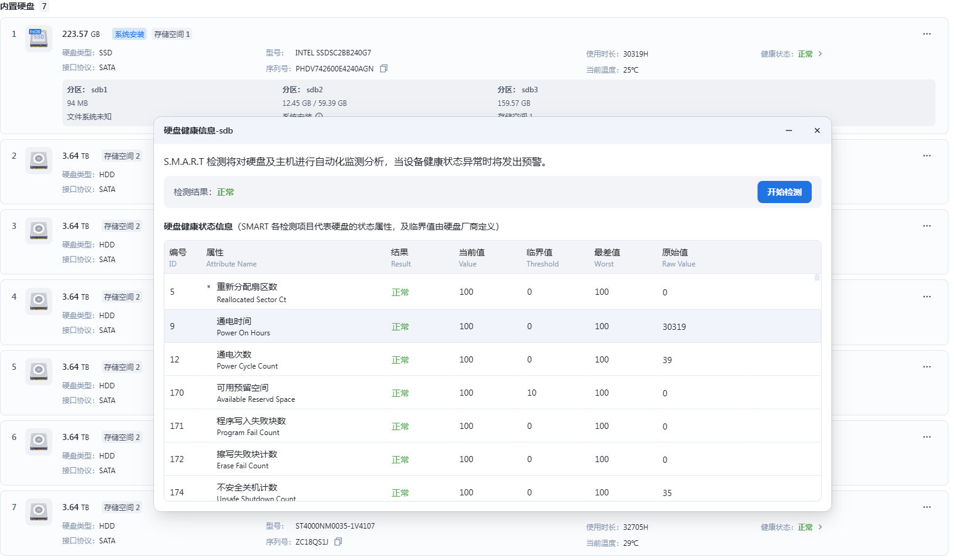954x560 pixels.
Task: Click usage time 30319H on disk 1
Action: pyautogui.click(x=636, y=54)
